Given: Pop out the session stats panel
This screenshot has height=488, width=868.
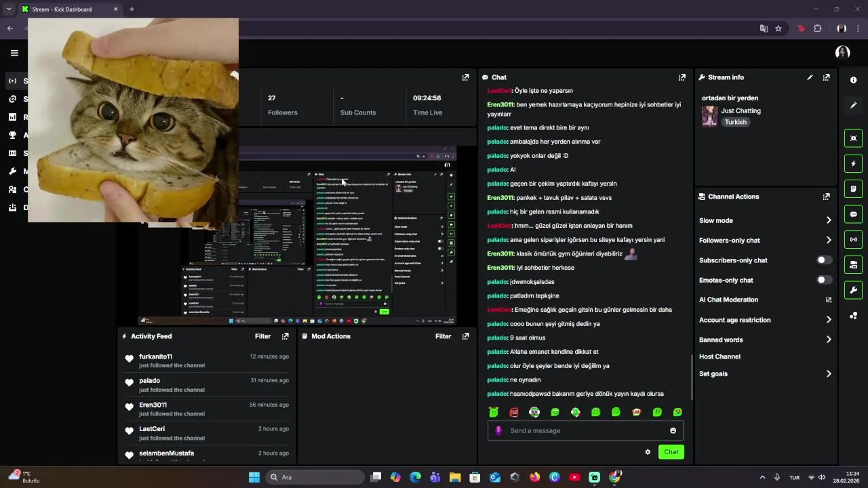Looking at the screenshot, I should pyautogui.click(x=465, y=77).
